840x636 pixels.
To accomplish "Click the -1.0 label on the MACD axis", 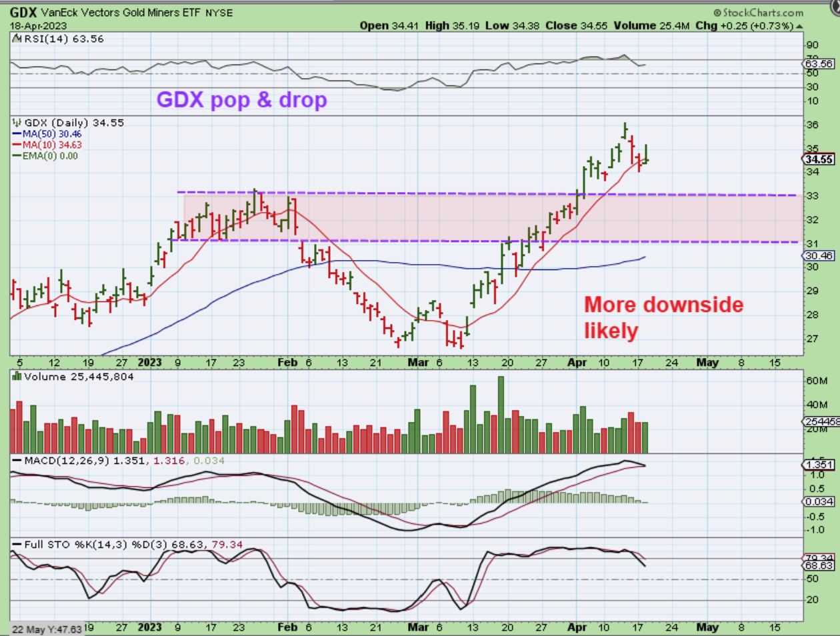I will point(815,530).
